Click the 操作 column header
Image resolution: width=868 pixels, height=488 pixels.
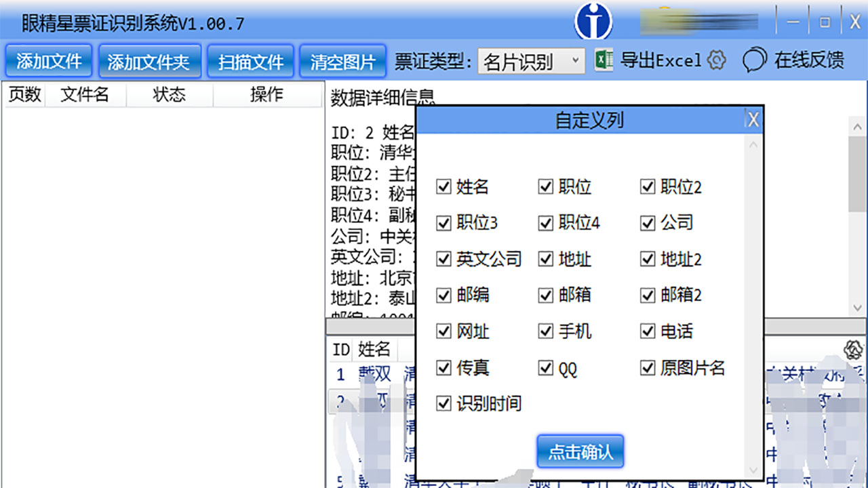(267, 95)
